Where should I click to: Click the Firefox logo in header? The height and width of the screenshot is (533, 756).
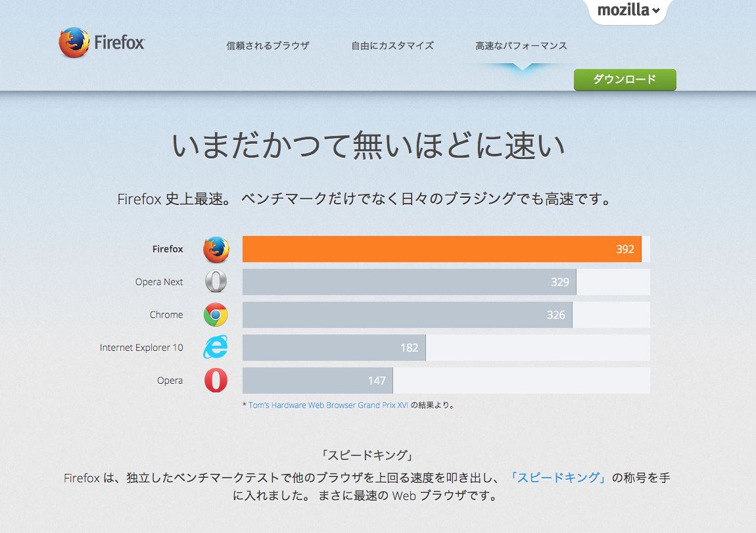(102, 43)
